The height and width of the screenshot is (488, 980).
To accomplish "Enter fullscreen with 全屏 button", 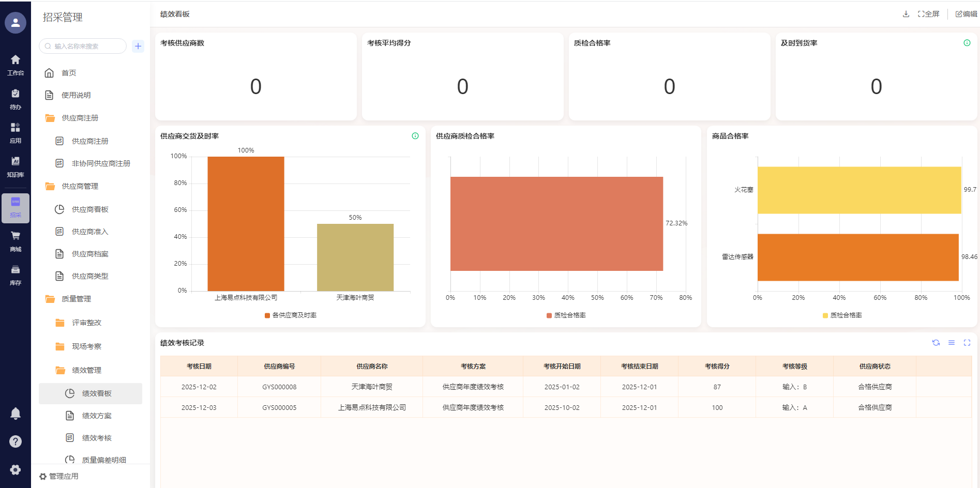I will 929,14.
